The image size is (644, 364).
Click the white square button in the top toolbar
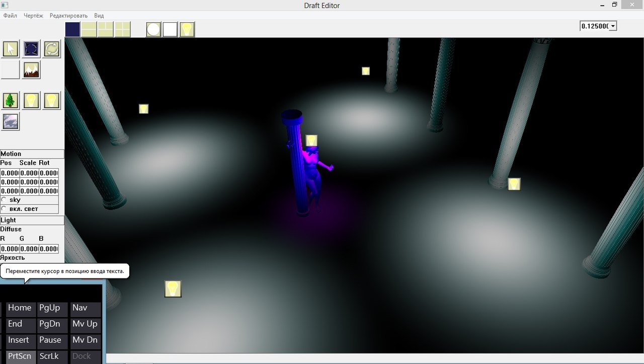tap(170, 29)
